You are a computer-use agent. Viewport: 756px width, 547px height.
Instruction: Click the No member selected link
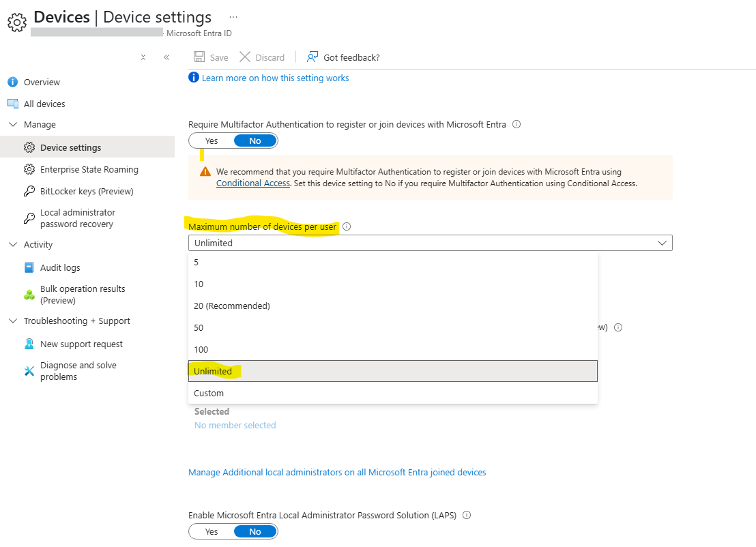point(235,425)
